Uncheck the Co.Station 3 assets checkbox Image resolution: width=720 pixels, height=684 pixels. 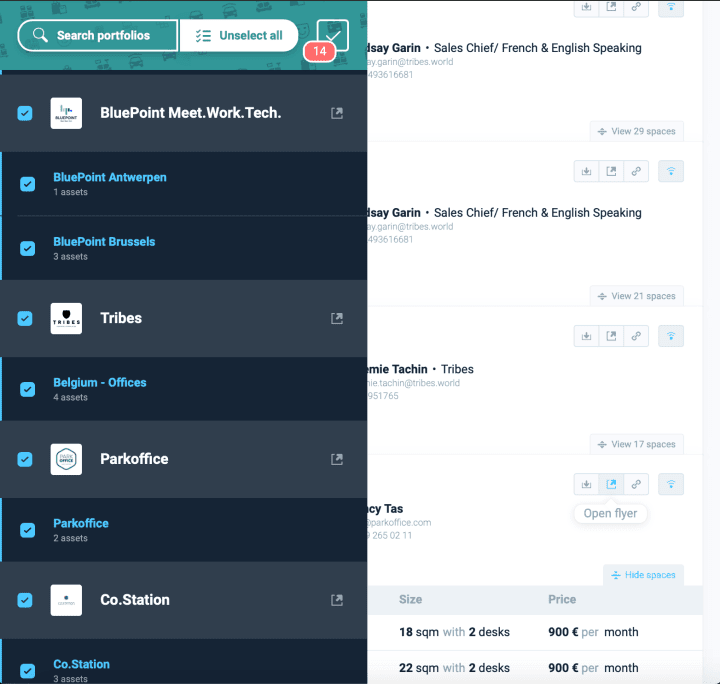coord(28,671)
